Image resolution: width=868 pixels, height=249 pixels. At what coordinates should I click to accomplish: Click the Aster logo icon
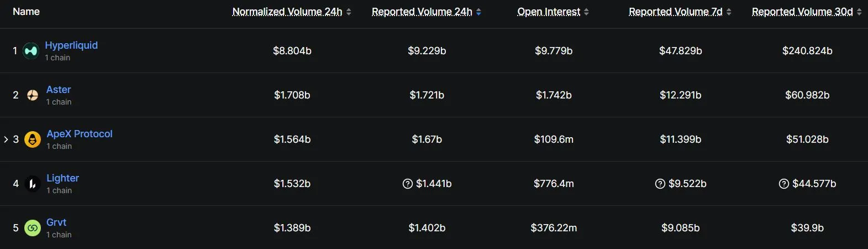(x=33, y=95)
